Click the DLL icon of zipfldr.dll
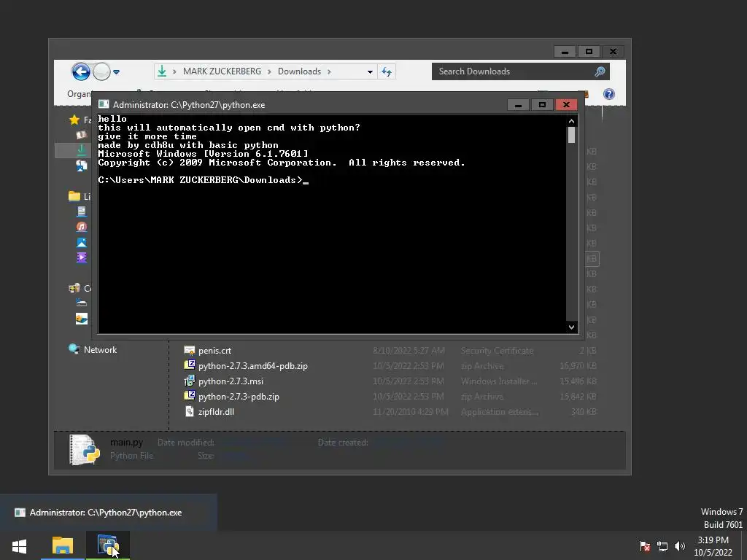Screen dimensions: 747x560 coord(189,411)
